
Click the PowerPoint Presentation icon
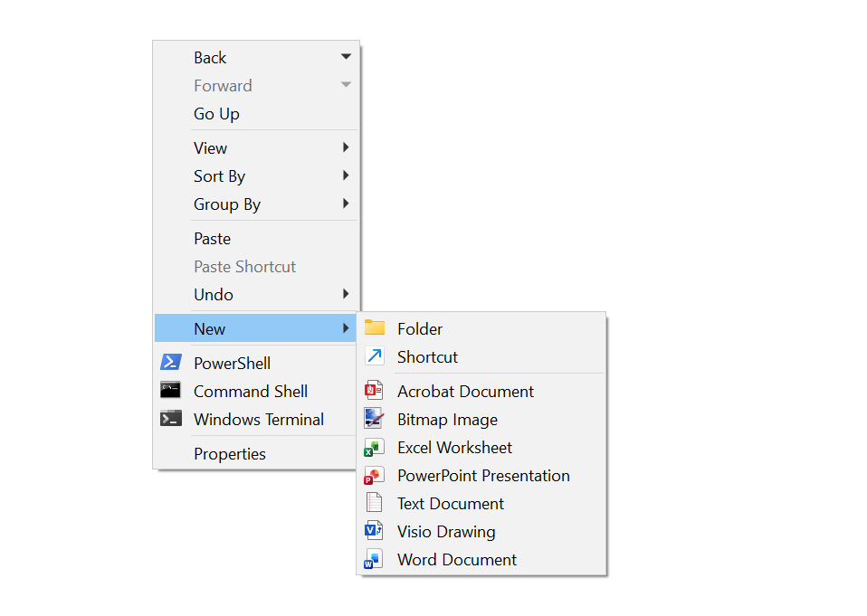pyautogui.click(x=374, y=476)
